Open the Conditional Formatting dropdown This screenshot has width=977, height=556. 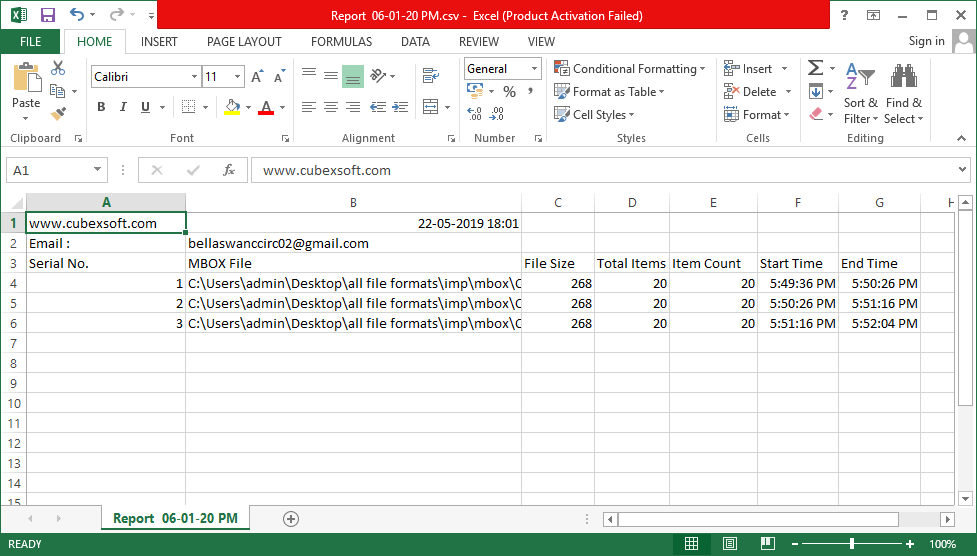(x=630, y=69)
